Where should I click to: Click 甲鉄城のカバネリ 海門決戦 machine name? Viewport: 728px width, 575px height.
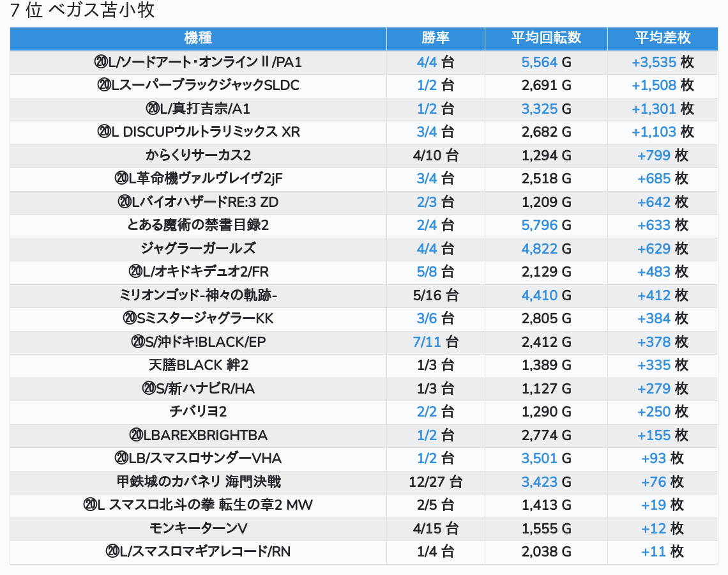(x=198, y=482)
